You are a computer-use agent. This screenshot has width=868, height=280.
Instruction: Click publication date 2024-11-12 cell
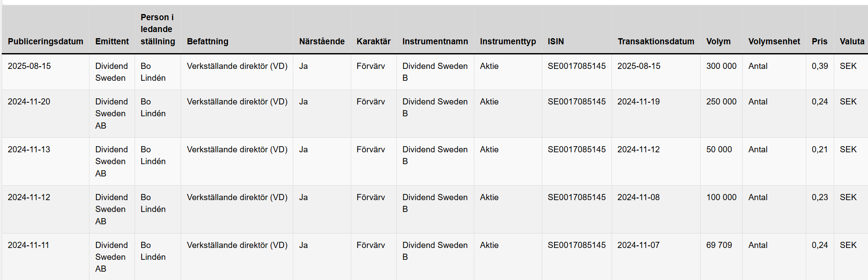29,197
